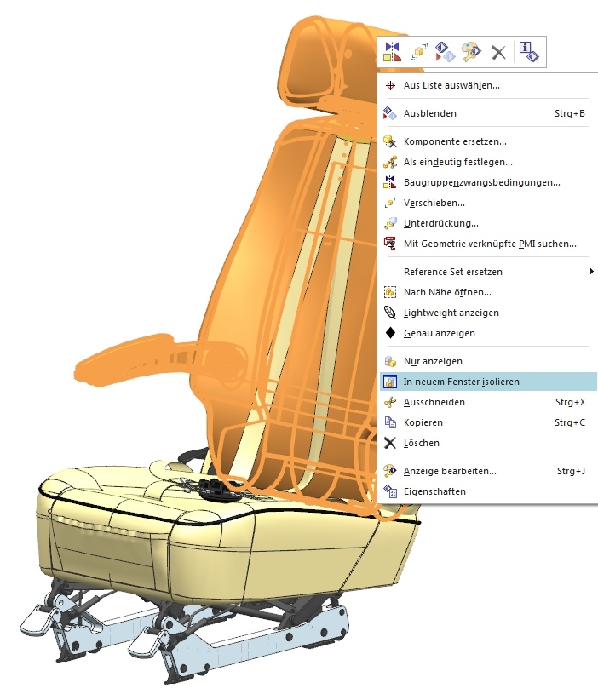Open 'Eigenschaften' menu entry
The height and width of the screenshot is (700, 598).
coord(488,491)
